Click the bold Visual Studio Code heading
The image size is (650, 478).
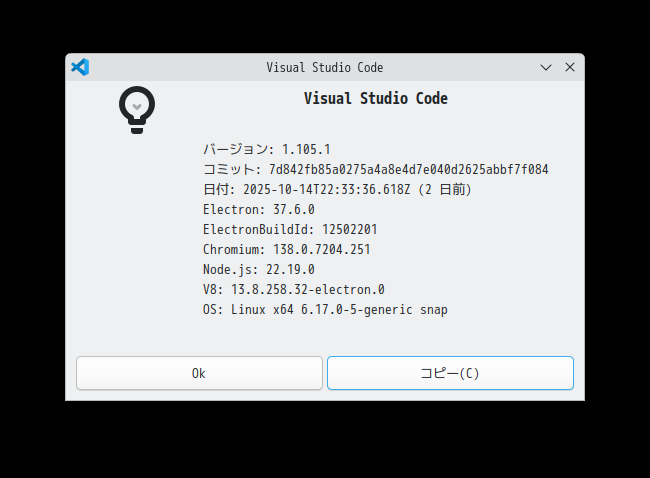(x=375, y=99)
